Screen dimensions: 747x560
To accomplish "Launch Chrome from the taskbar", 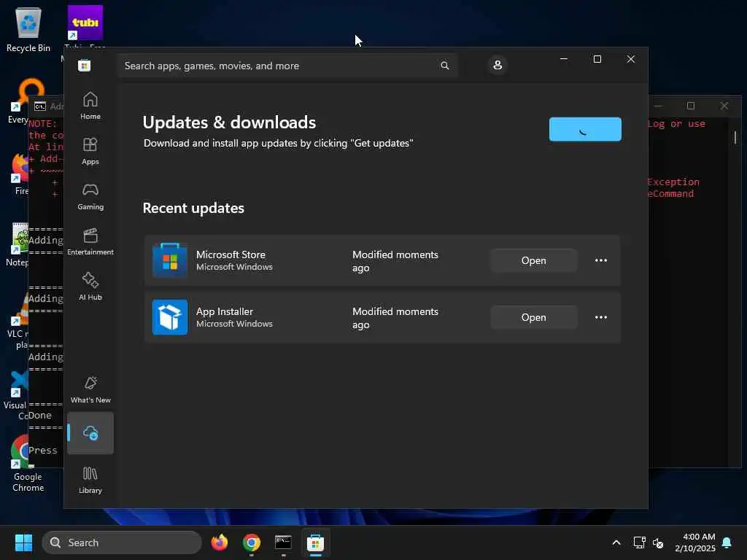I will coord(252,542).
